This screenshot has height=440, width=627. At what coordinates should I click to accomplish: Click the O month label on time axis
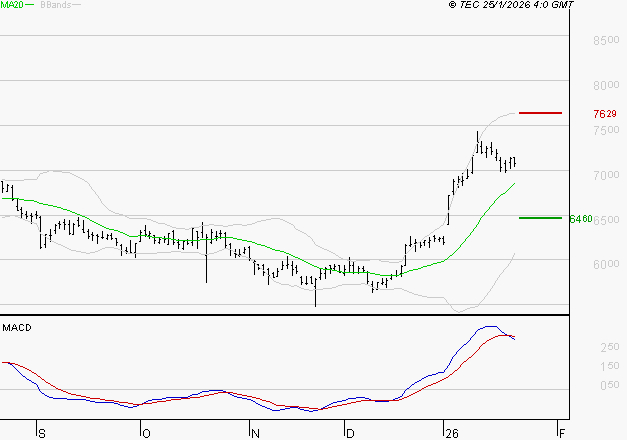tap(146, 434)
